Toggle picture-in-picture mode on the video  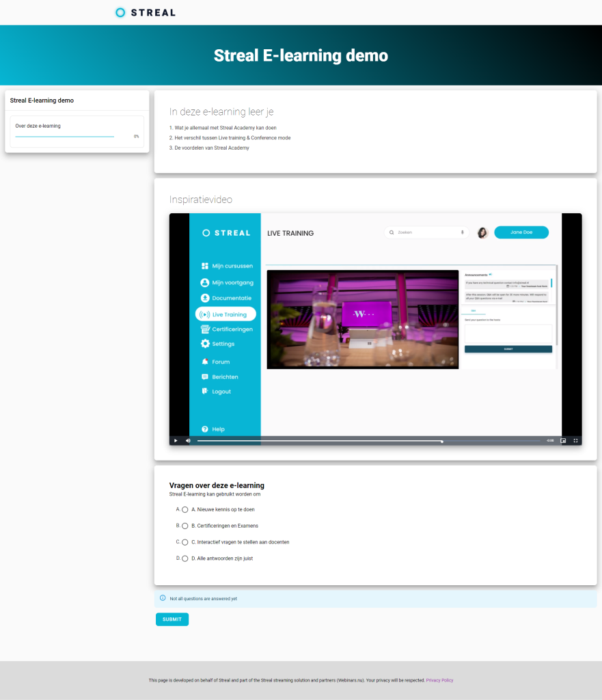point(563,441)
